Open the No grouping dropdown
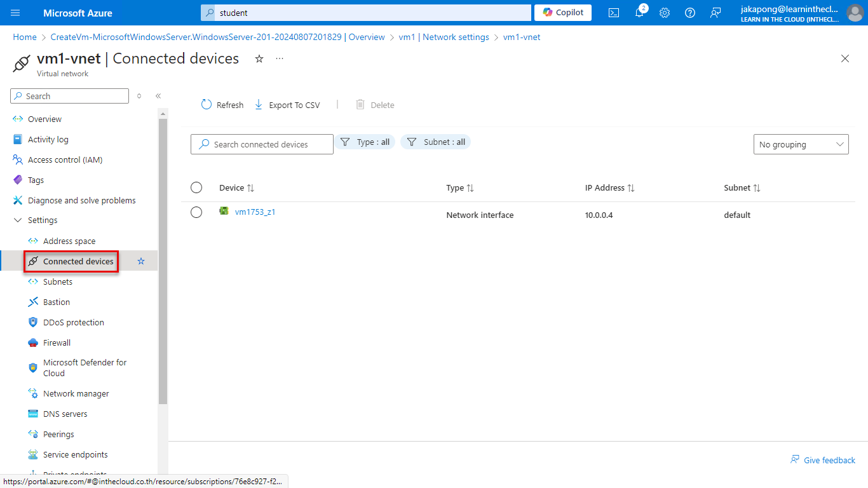This screenshot has width=868, height=488. tap(801, 144)
